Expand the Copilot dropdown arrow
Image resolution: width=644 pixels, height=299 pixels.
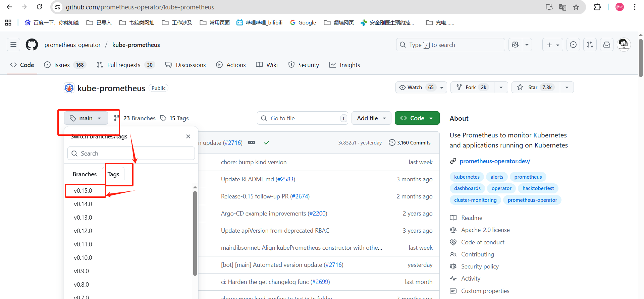pos(527,45)
